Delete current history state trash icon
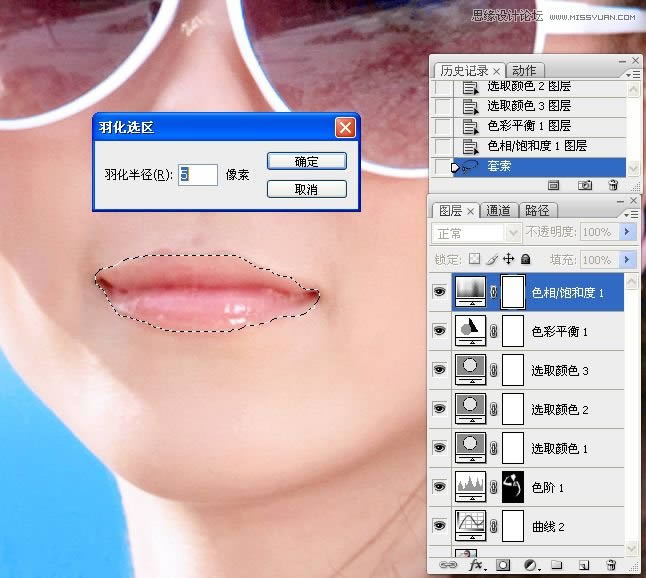Viewport: 646px width, 578px height. [613, 185]
